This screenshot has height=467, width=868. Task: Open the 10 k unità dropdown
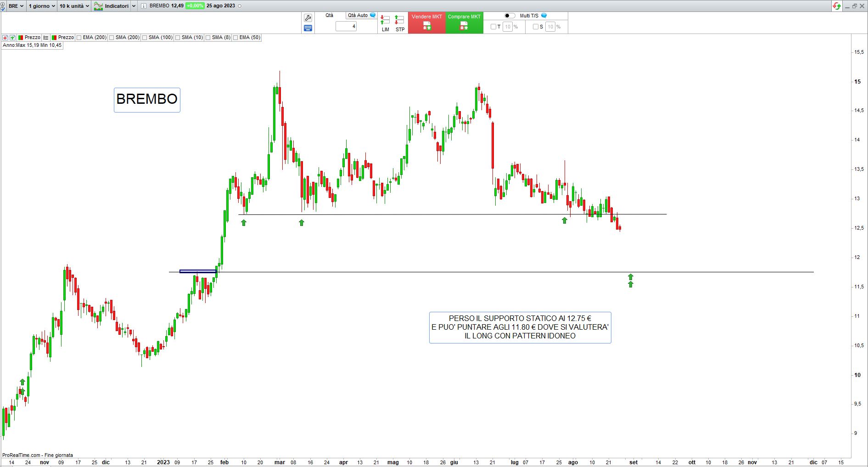tap(74, 6)
